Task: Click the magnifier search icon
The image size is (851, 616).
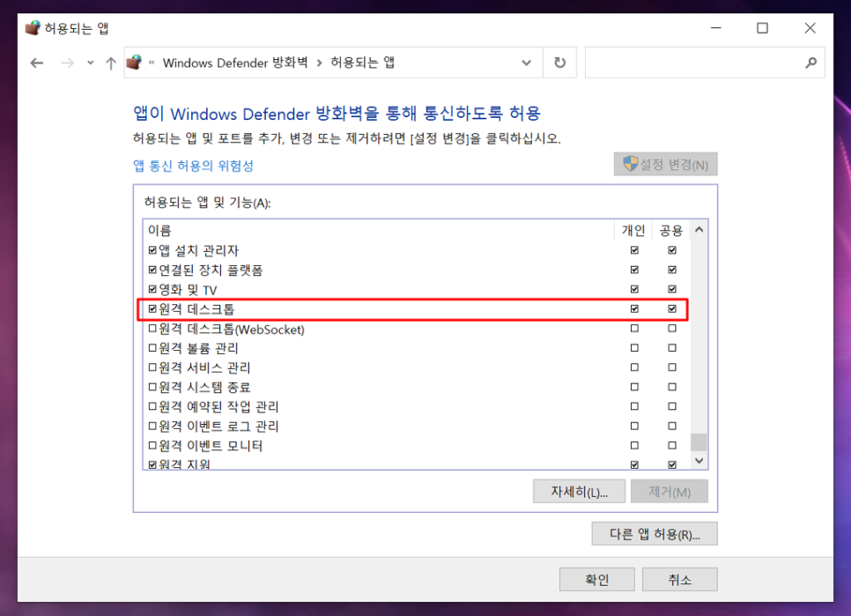Action: coord(810,63)
